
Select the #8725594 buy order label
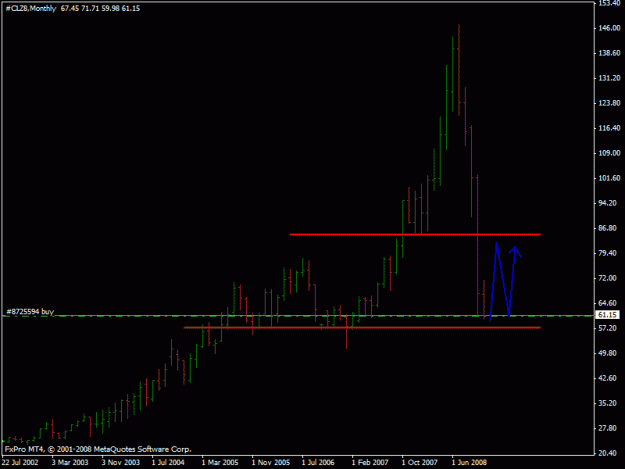30,312
